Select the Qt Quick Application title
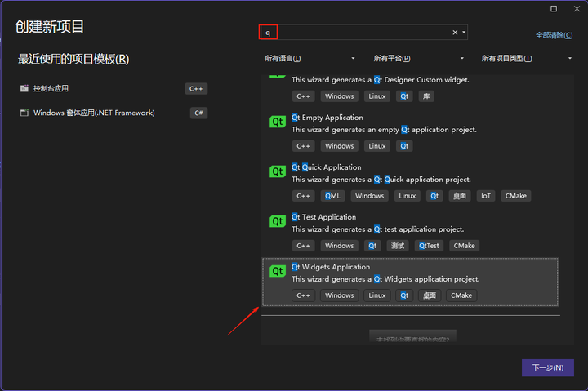The width and height of the screenshot is (588, 391). tap(327, 167)
